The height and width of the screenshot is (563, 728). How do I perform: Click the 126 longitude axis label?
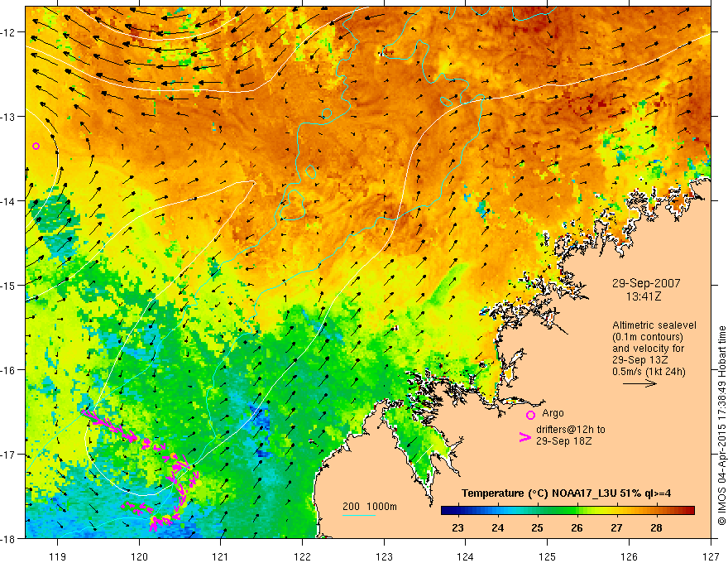[629, 556]
